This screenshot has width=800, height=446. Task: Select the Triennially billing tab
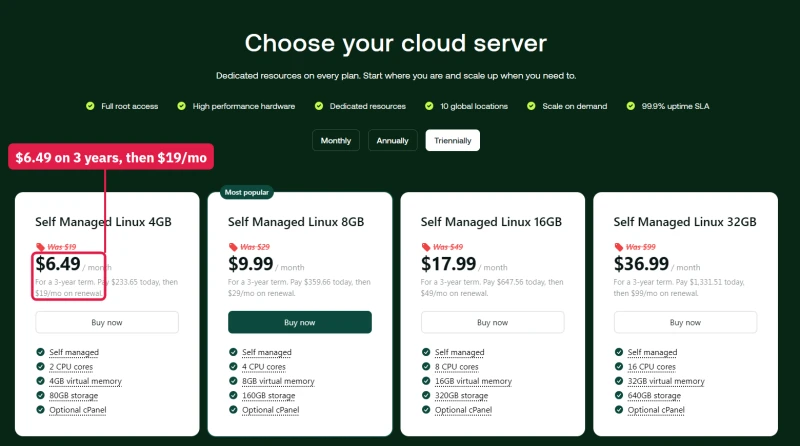[x=453, y=140]
